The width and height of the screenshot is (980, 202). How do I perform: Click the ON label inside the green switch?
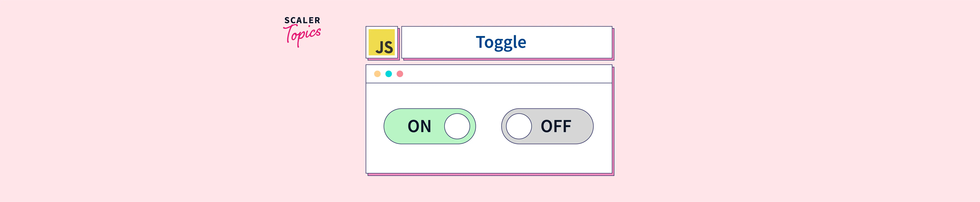pyautogui.click(x=419, y=126)
